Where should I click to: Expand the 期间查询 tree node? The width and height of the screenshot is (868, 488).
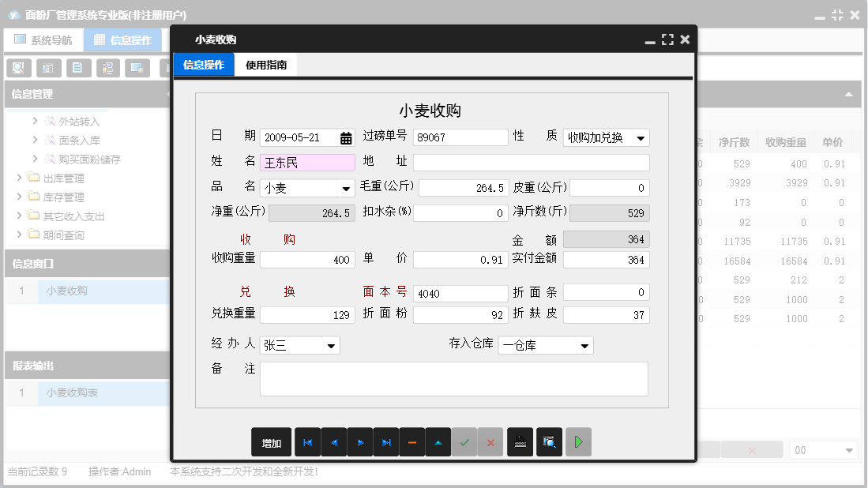tap(21, 232)
